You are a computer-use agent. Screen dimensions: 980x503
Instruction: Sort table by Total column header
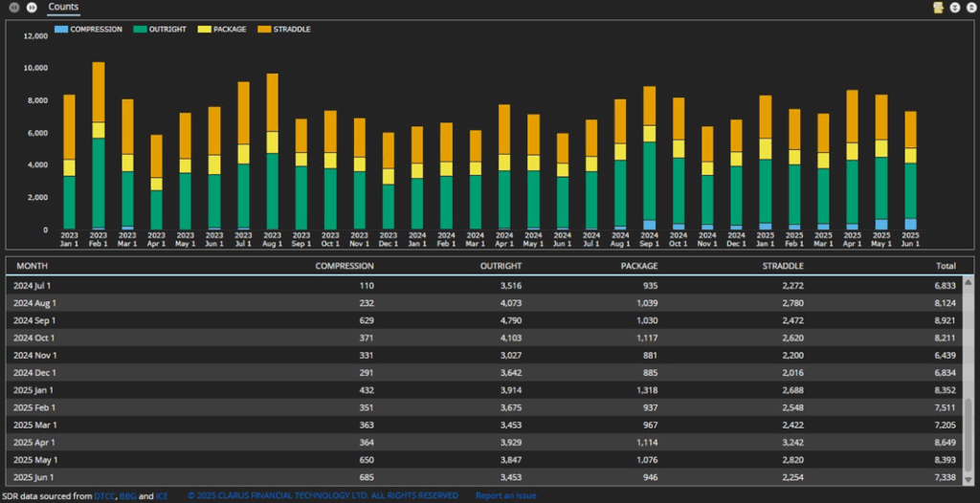(x=946, y=266)
